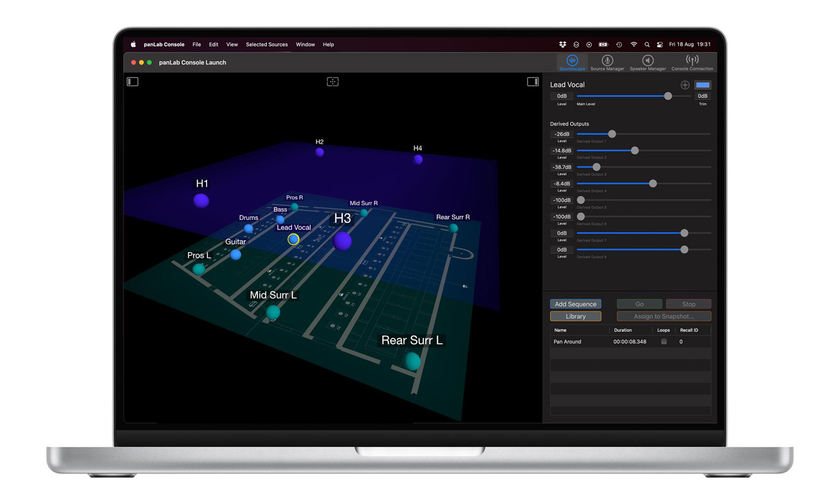Click the -14.8dB level field
840x504 pixels.
[562, 151]
